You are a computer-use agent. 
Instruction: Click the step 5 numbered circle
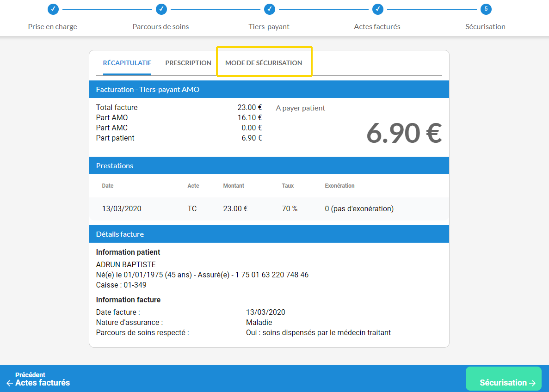[486, 9]
